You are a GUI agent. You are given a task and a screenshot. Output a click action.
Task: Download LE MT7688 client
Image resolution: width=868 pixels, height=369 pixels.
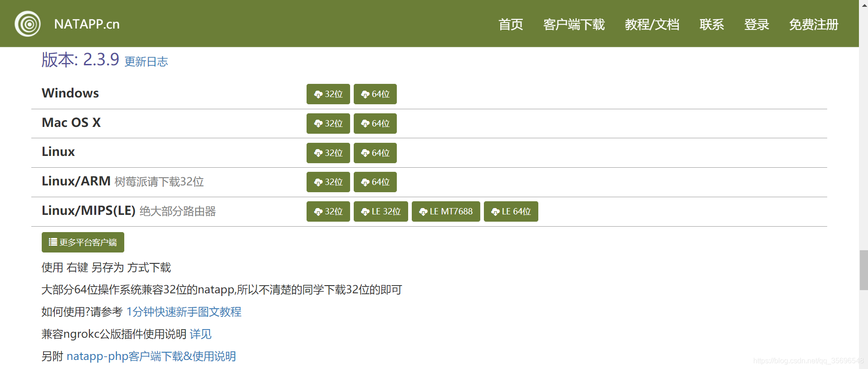coord(446,211)
